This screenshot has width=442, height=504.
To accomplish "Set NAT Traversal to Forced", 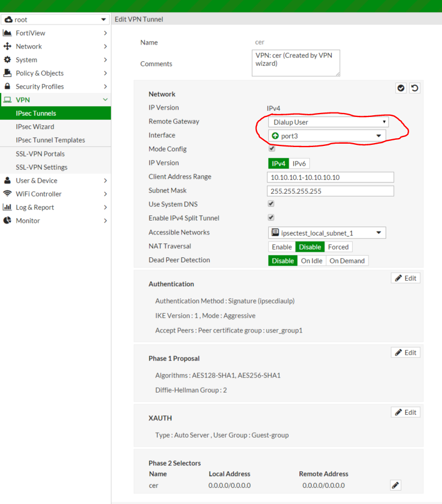I will (338, 247).
